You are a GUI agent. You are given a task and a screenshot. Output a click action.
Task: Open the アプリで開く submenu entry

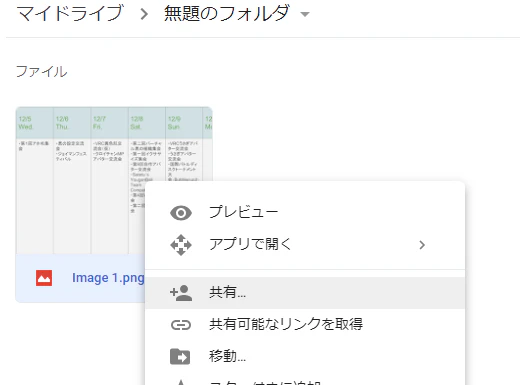coord(305,244)
